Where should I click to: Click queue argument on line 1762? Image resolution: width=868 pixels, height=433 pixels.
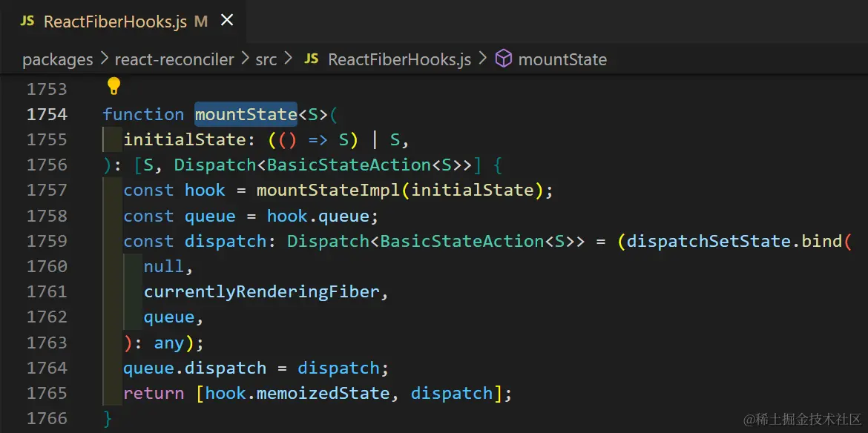(x=169, y=317)
